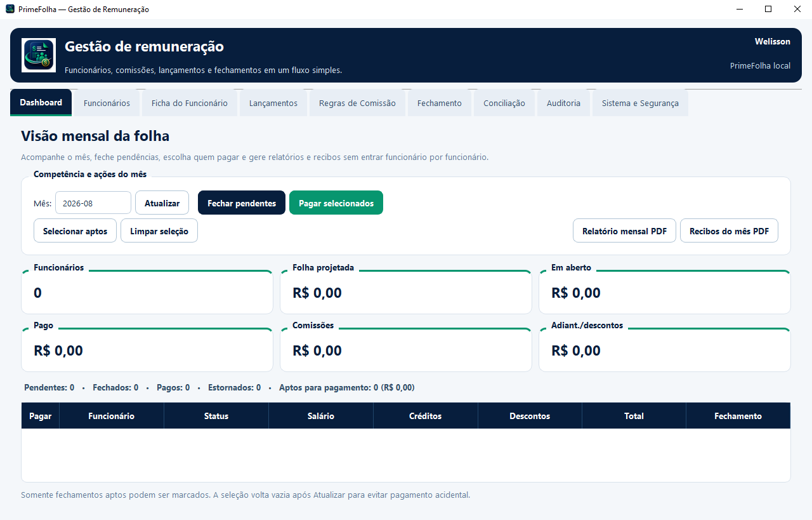Click Fechar pendentes button

242,203
